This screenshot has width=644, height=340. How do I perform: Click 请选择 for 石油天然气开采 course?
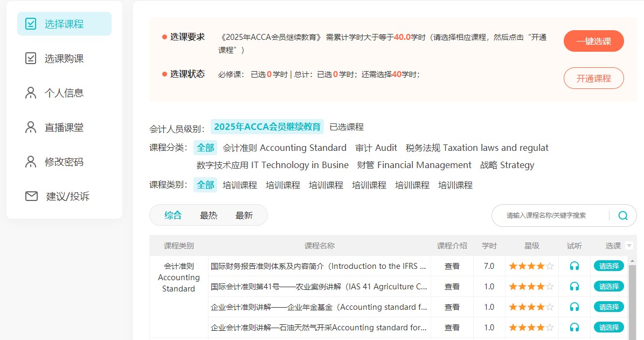(x=608, y=327)
